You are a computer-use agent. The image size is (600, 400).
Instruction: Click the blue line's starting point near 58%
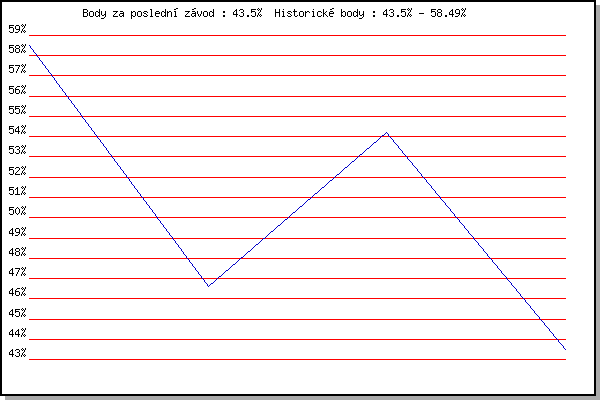30,46
